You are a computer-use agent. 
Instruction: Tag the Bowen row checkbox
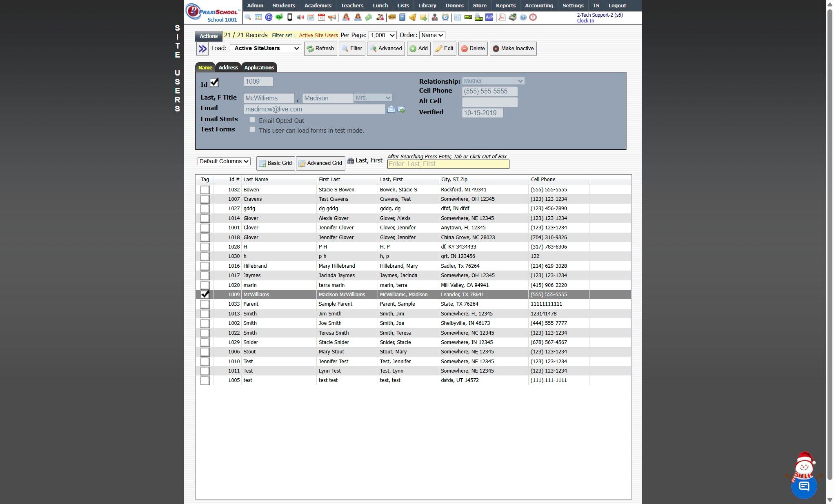205,190
